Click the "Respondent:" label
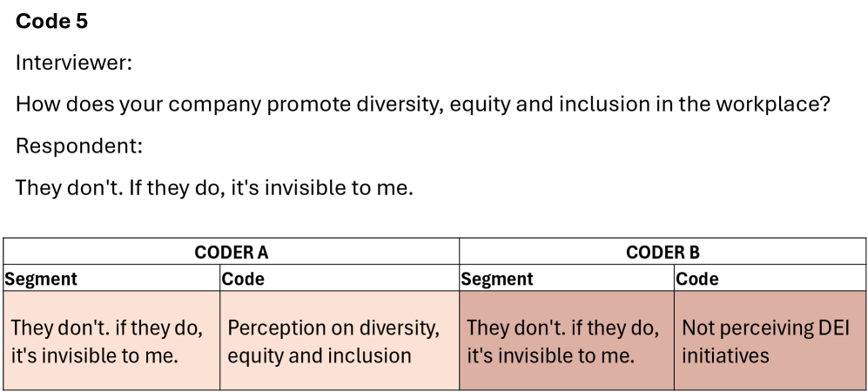 point(78,146)
